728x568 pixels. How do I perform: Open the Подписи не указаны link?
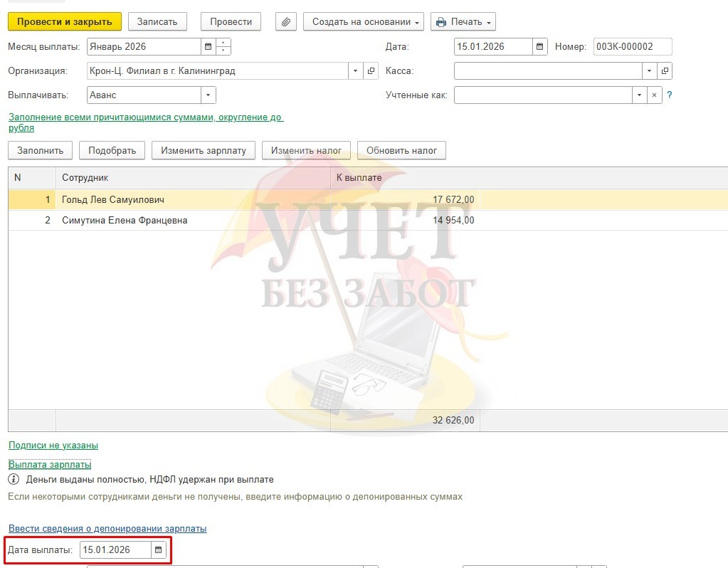pyautogui.click(x=53, y=446)
